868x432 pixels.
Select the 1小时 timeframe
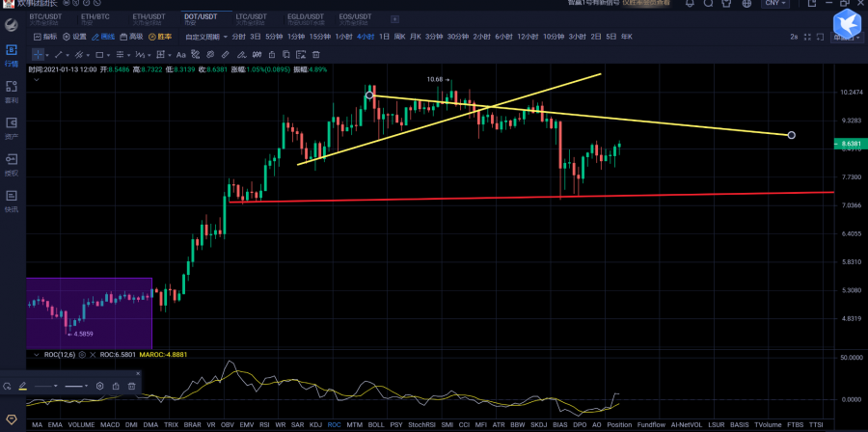tap(343, 37)
